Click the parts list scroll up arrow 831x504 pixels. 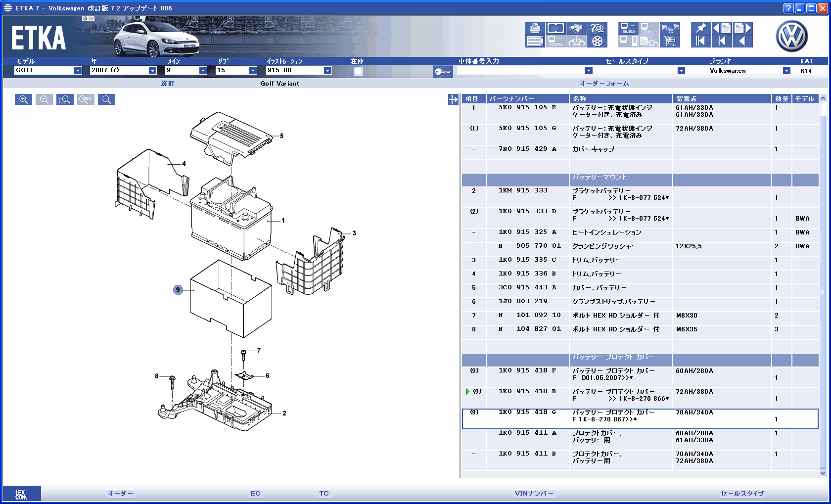pyautogui.click(x=823, y=98)
